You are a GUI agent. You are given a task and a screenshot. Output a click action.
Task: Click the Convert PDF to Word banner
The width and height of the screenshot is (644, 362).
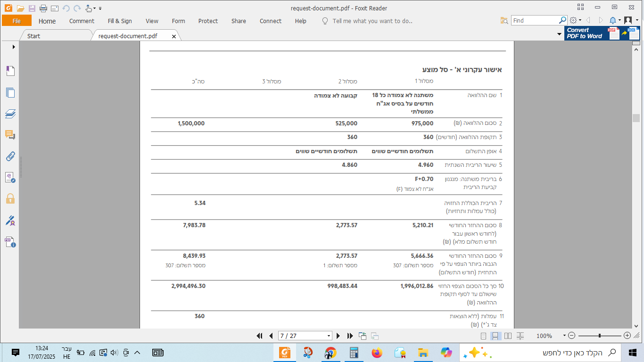[x=602, y=33]
